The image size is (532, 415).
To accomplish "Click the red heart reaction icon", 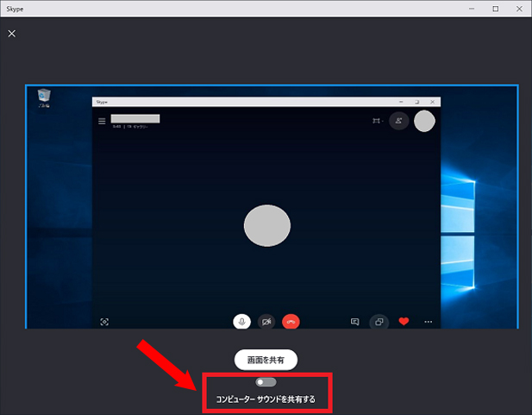I will point(404,321).
